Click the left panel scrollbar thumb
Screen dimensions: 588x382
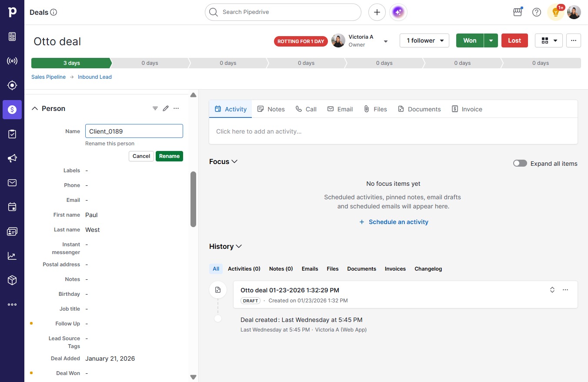click(194, 199)
